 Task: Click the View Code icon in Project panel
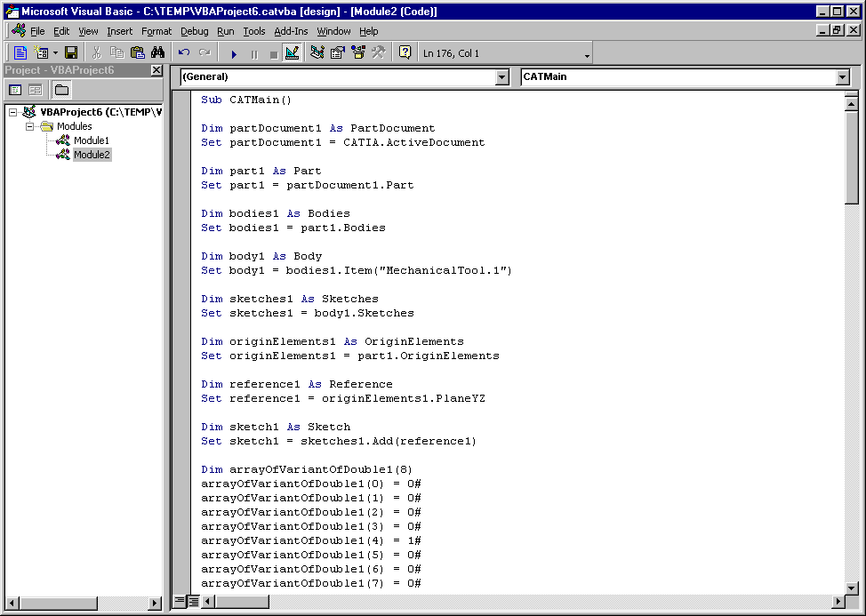[x=15, y=90]
